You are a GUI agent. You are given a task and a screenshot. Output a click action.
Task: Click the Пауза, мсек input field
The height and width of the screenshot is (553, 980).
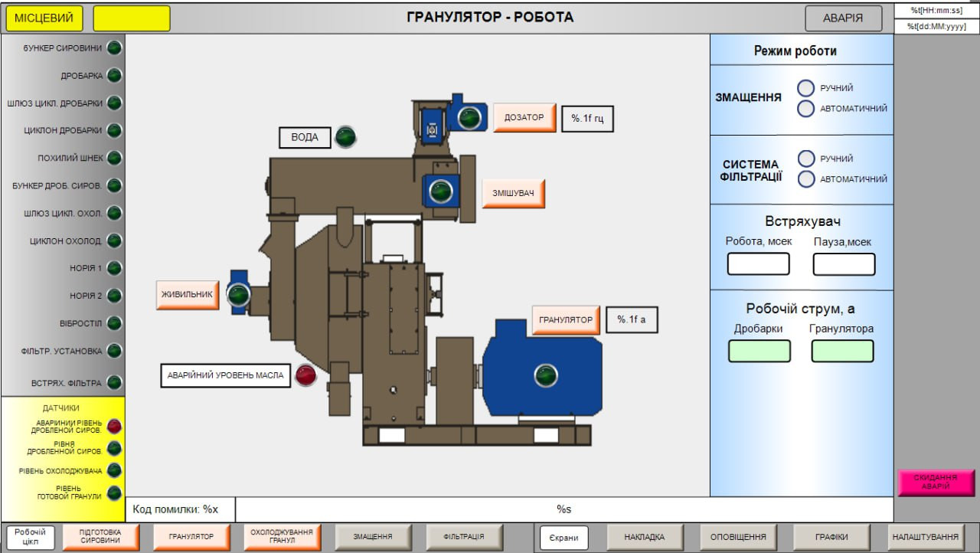pos(844,264)
